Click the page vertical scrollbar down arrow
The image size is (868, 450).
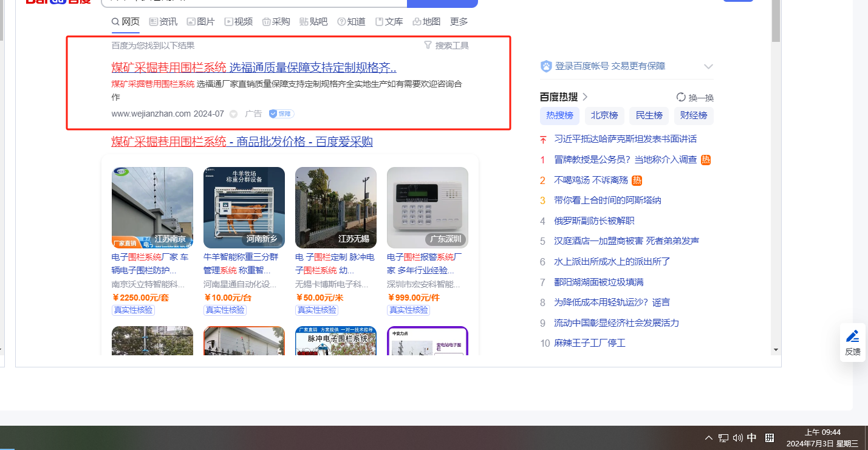click(775, 350)
